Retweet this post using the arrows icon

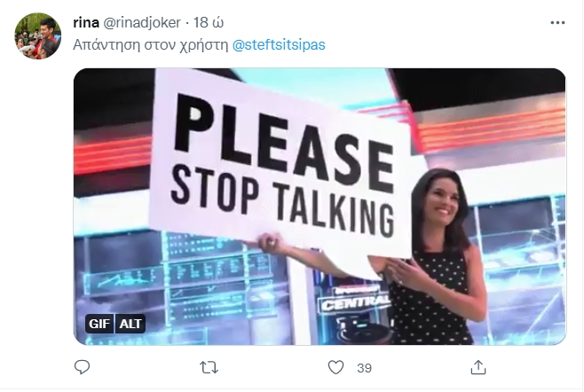pyautogui.click(x=209, y=368)
